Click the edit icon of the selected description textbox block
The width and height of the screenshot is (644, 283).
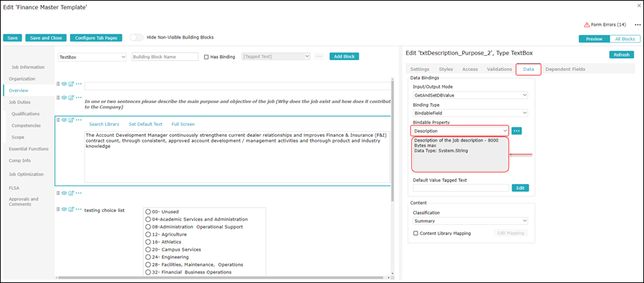[x=71, y=120]
